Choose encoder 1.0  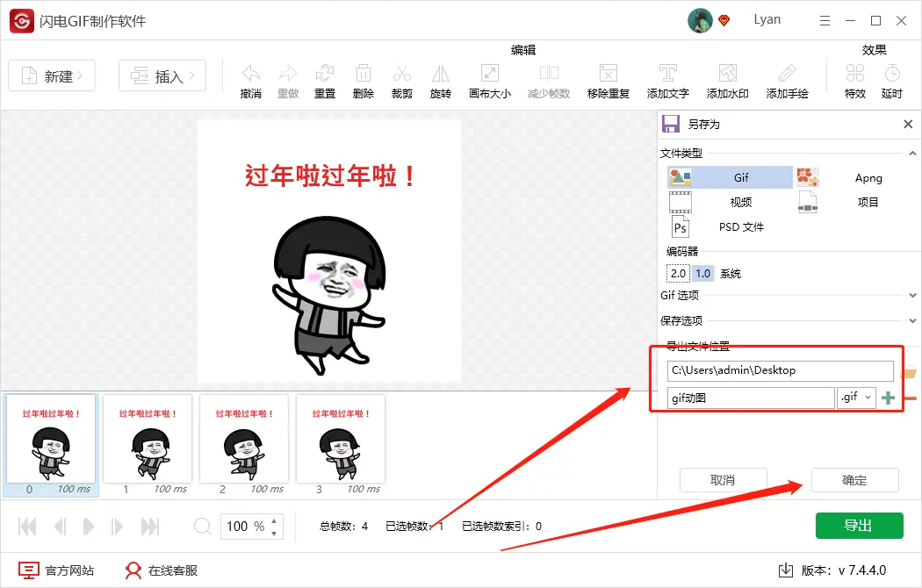pyautogui.click(x=702, y=273)
